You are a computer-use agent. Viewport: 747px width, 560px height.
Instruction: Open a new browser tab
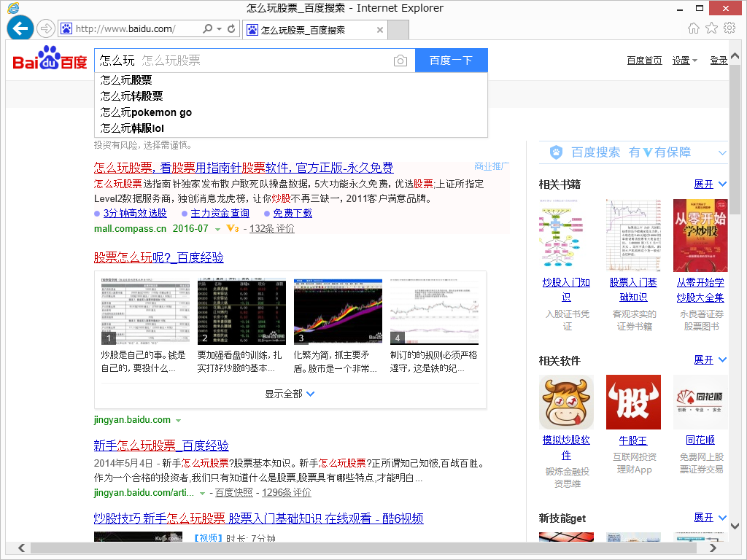398,30
